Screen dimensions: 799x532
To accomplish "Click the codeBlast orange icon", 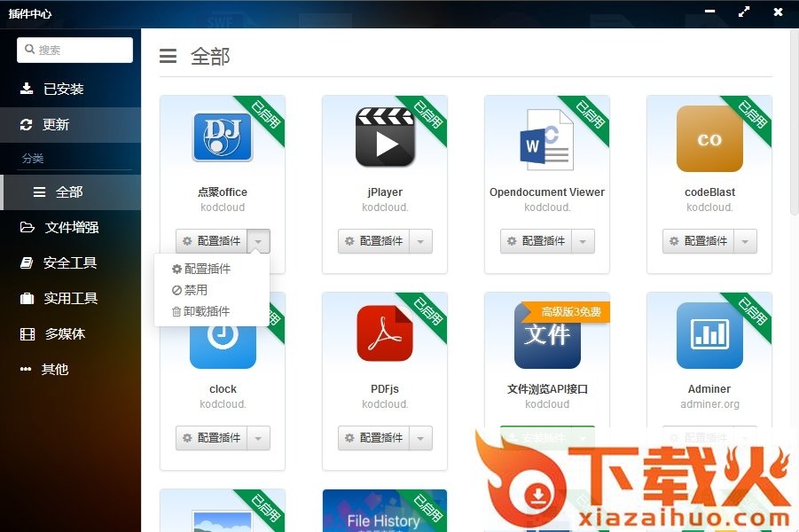I will [709, 138].
